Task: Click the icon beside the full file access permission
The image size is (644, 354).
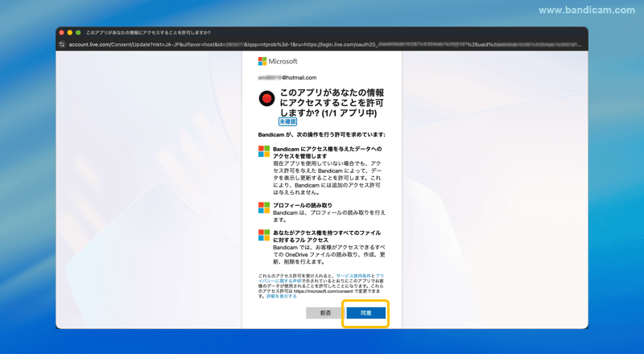Action: [264, 235]
